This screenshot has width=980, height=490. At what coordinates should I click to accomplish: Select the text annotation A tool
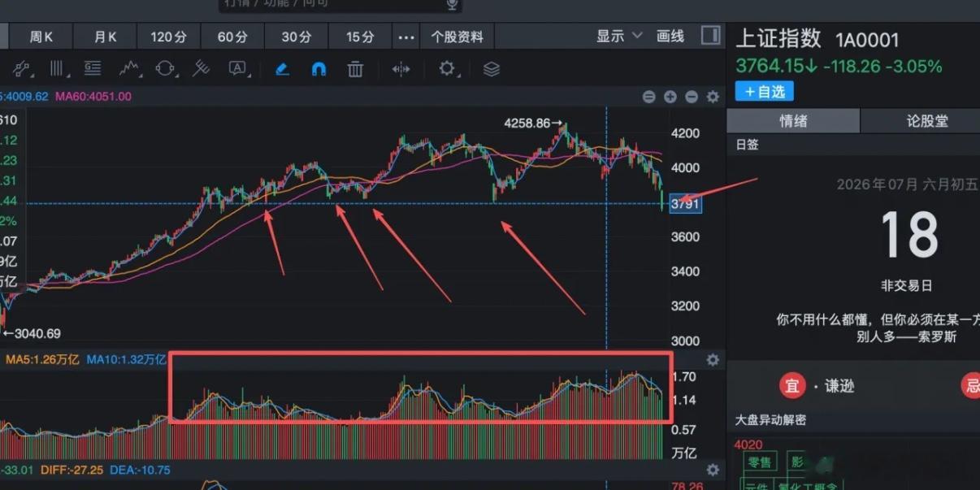coord(237,69)
